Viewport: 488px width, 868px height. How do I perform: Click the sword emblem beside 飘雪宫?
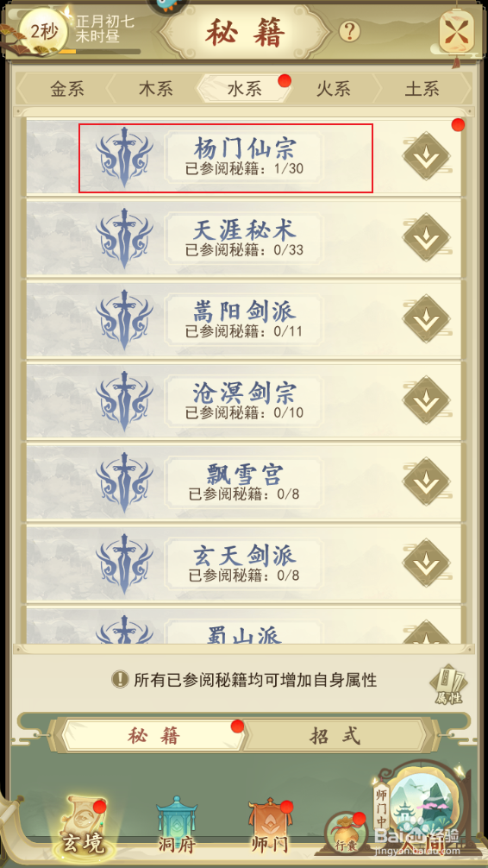pos(124,482)
